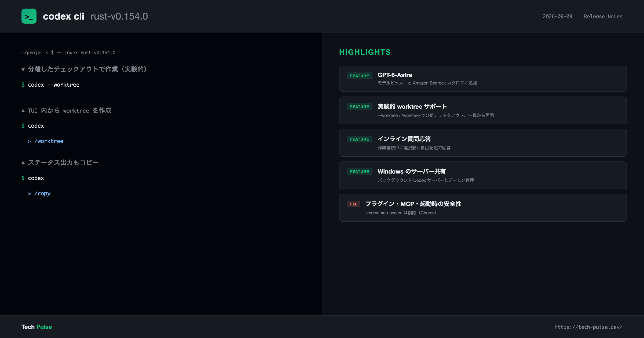This screenshot has height=338, width=644.
Task: Click the 2026-09-09 Release Notes text
Action: pyautogui.click(x=583, y=16)
